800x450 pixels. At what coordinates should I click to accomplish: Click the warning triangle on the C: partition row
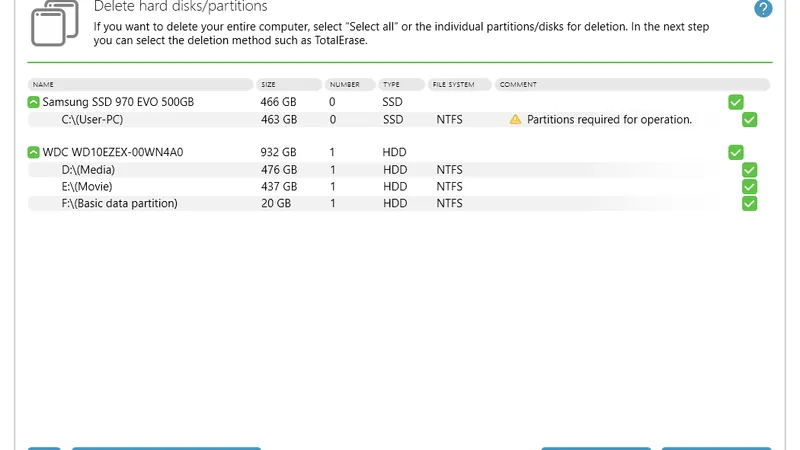click(x=515, y=120)
